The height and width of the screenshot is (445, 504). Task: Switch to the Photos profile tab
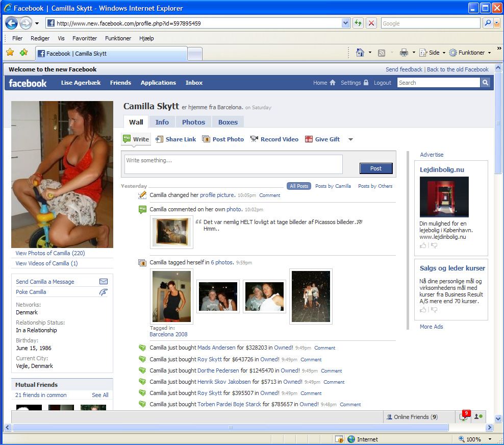[x=193, y=122]
